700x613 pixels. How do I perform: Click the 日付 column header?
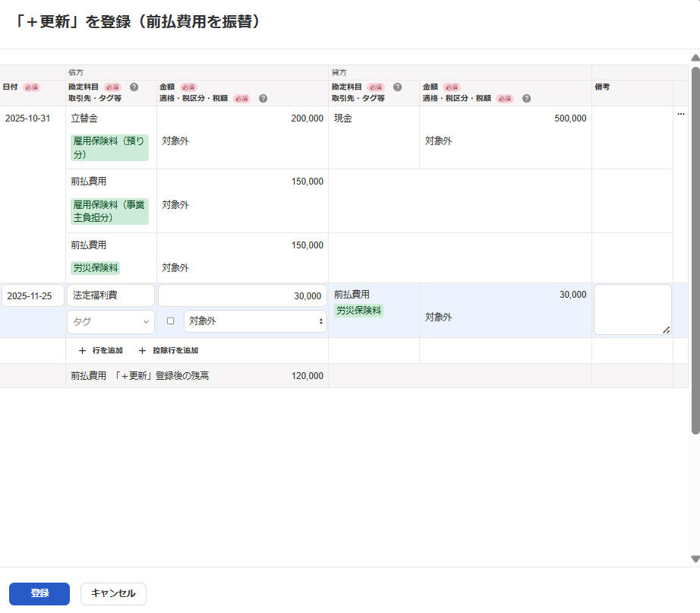point(10,87)
